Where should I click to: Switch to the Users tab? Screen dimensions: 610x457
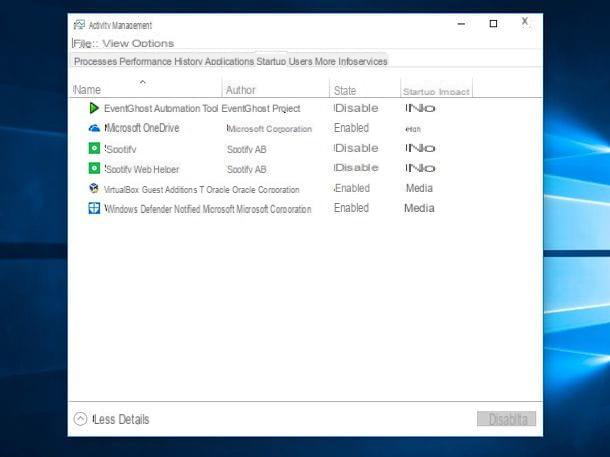point(300,61)
